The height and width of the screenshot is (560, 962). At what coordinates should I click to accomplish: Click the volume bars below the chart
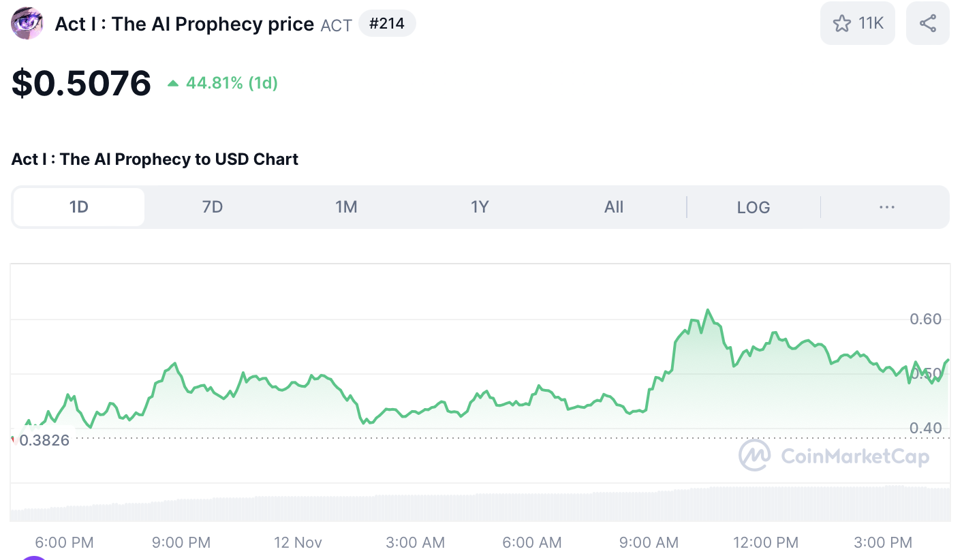point(477,505)
